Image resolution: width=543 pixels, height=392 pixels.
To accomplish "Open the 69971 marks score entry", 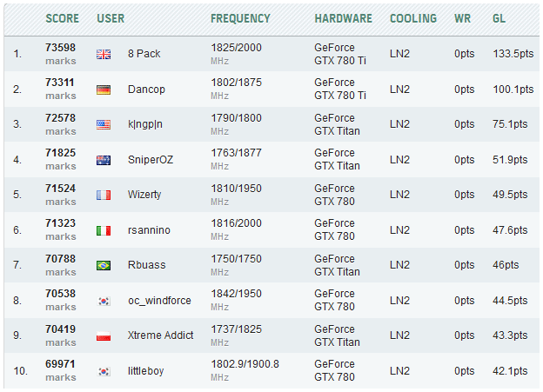I will [x=61, y=370].
